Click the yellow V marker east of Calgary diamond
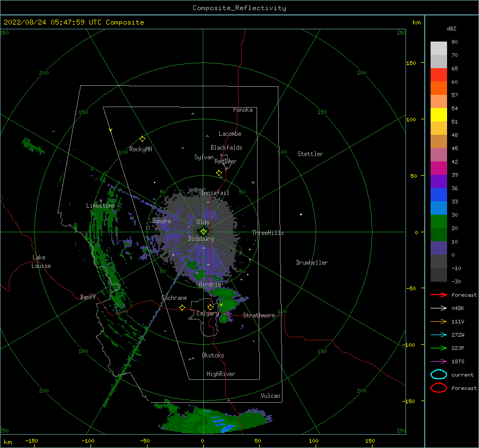 pos(221,305)
